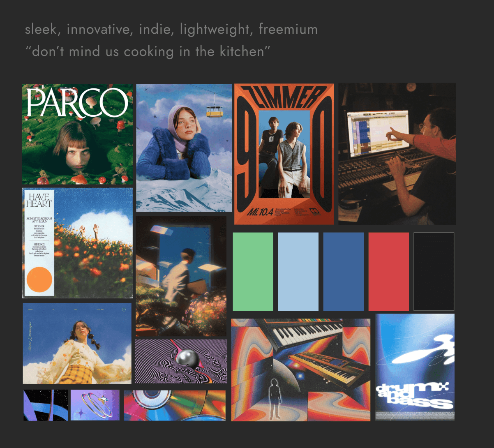Open the orange Zimmer 90 poster
The width and height of the screenshot is (494, 448).
(284, 154)
